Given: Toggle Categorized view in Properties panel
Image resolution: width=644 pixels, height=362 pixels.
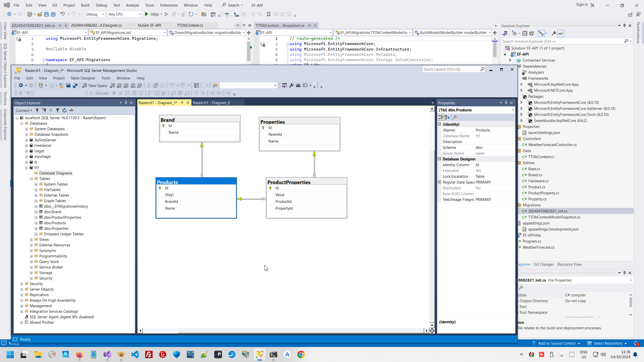Looking at the screenshot, I should click(441, 117).
